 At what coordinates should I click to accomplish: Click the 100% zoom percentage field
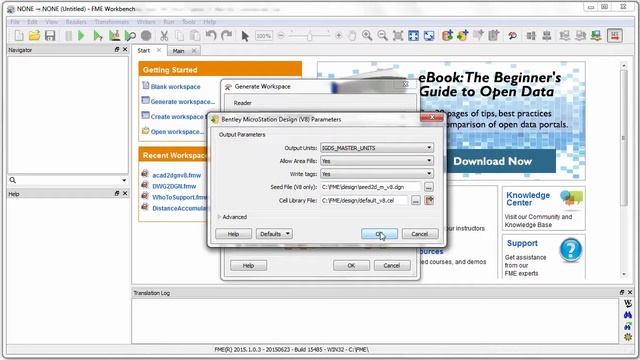tap(264, 36)
